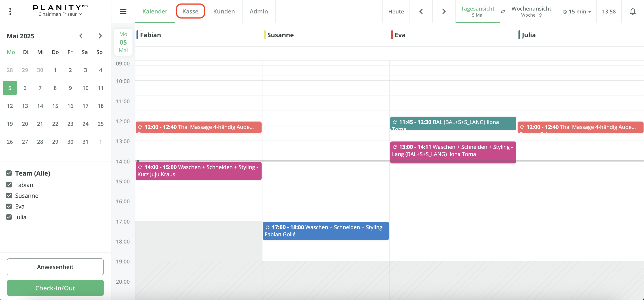
Task: Show next month in mini calendar
Action: [x=100, y=36]
